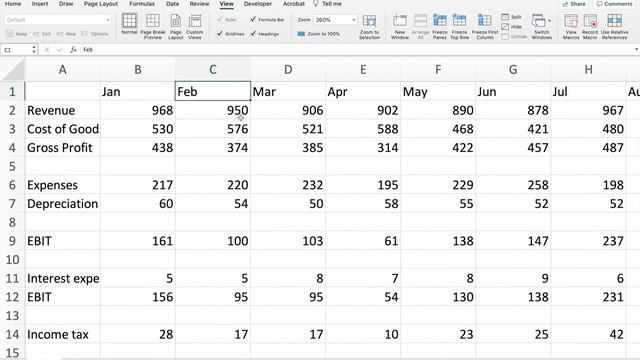Select row 9 header

coord(12,241)
